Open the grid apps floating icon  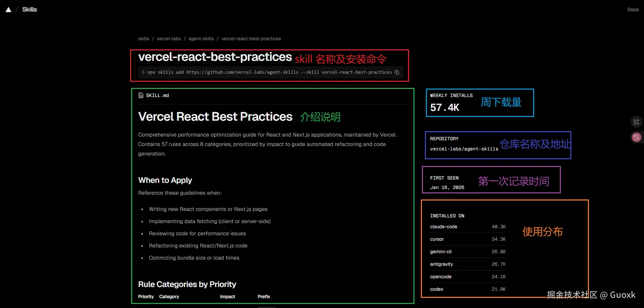[637, 122]
